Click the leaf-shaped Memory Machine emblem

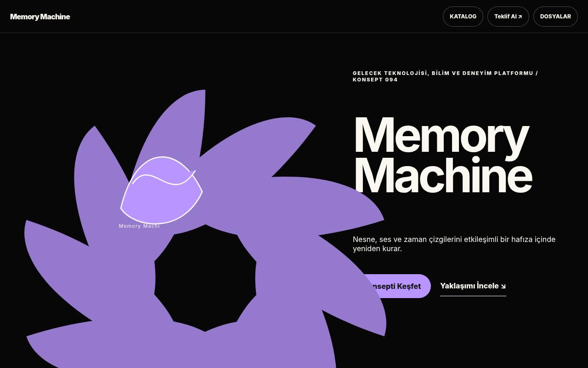(161, 190)
